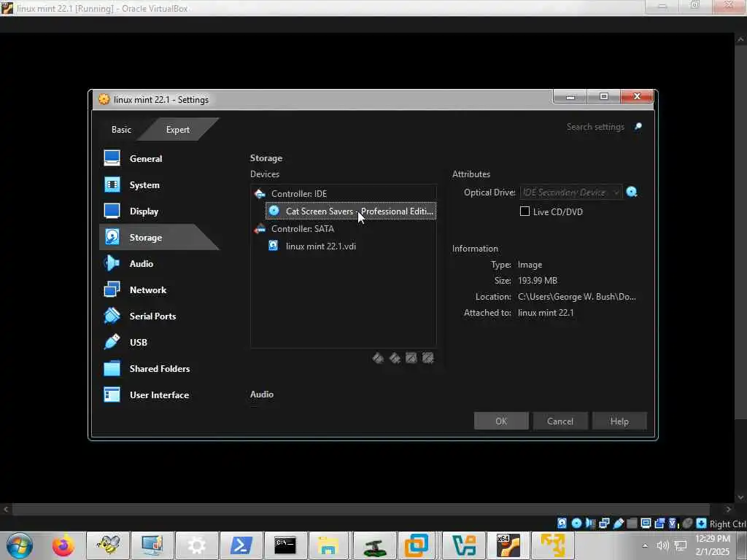Click the keyboard capture arrow status icon

point(701,524)
